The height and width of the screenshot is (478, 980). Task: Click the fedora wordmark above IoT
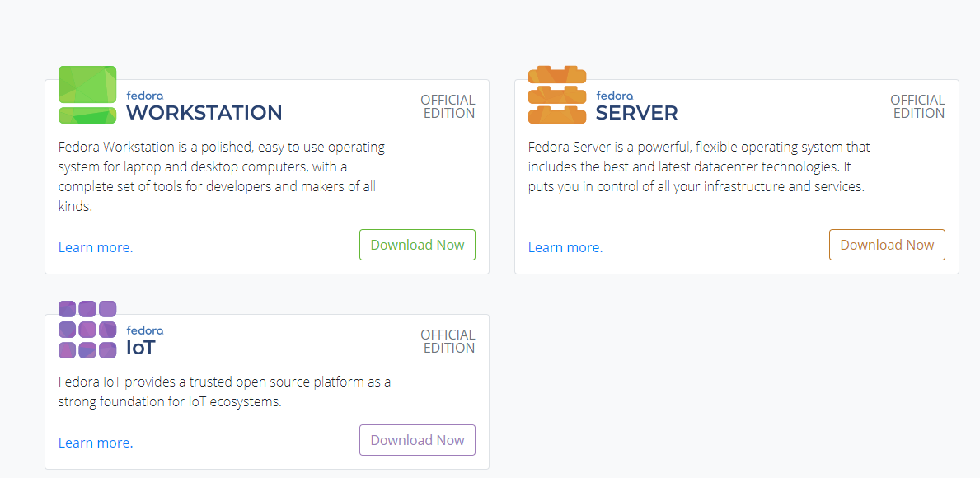point(144,330)
